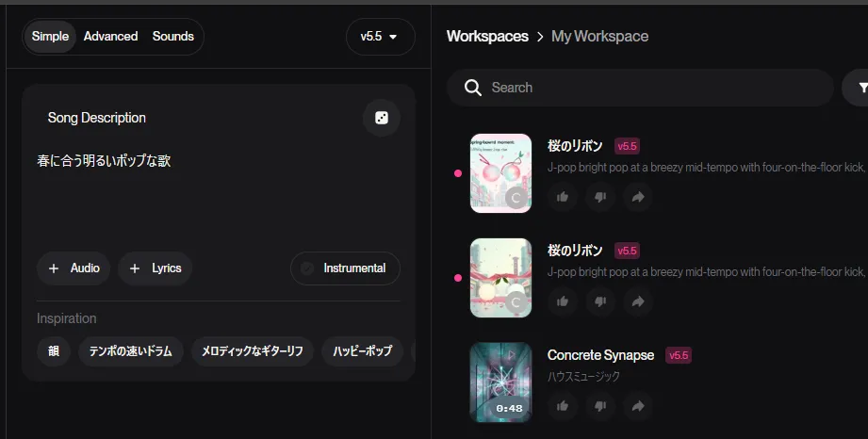Switch to Simple mode
The height and width of the screenshot is (439, 868).
tap(50, 37)
